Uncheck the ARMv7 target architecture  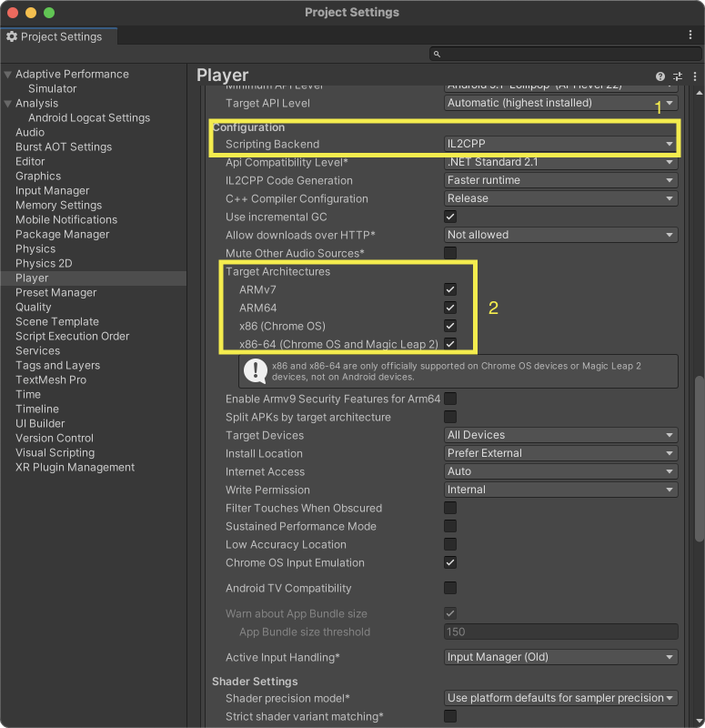pyautogui.click(x=450, y=289)
